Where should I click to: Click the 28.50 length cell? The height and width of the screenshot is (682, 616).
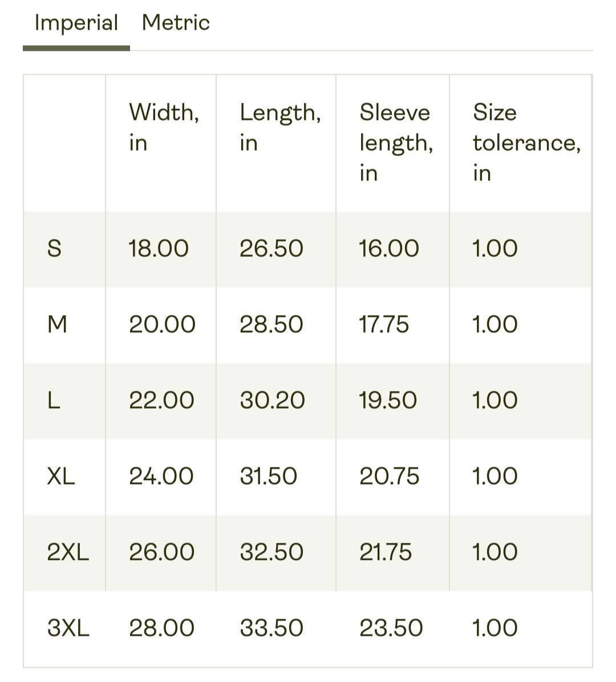[271, 325]
